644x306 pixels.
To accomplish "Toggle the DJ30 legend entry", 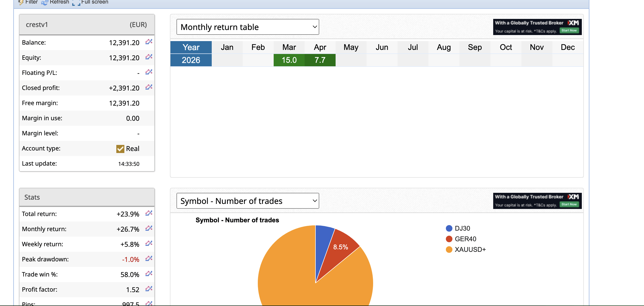I will click(x=462, y=228).
